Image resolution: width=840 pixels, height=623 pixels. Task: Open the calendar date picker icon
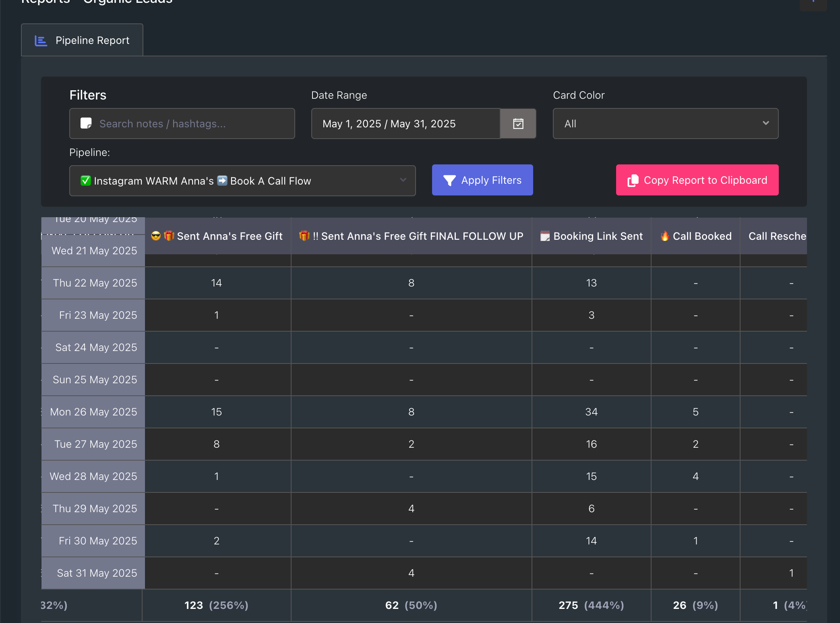click(x=518, y=123)
